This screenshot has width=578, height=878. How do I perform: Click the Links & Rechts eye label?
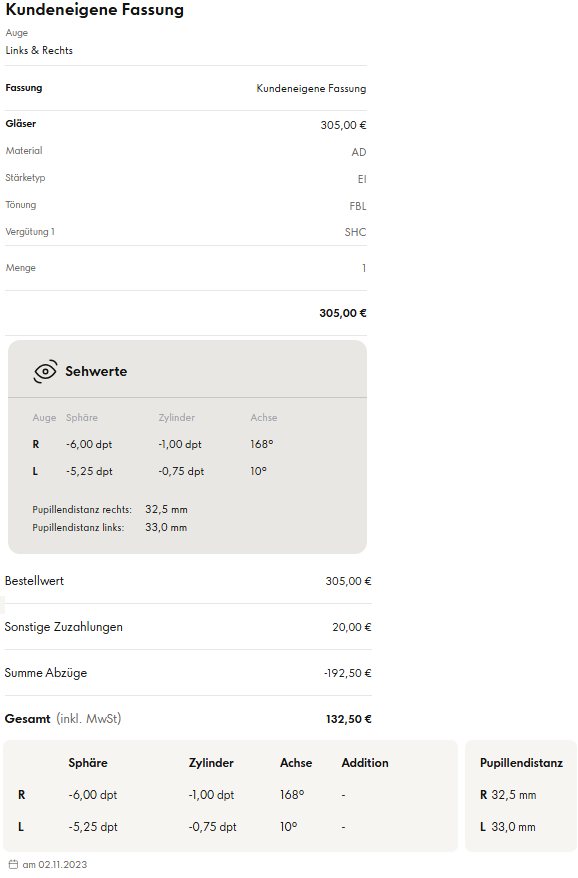click(39, 50)
